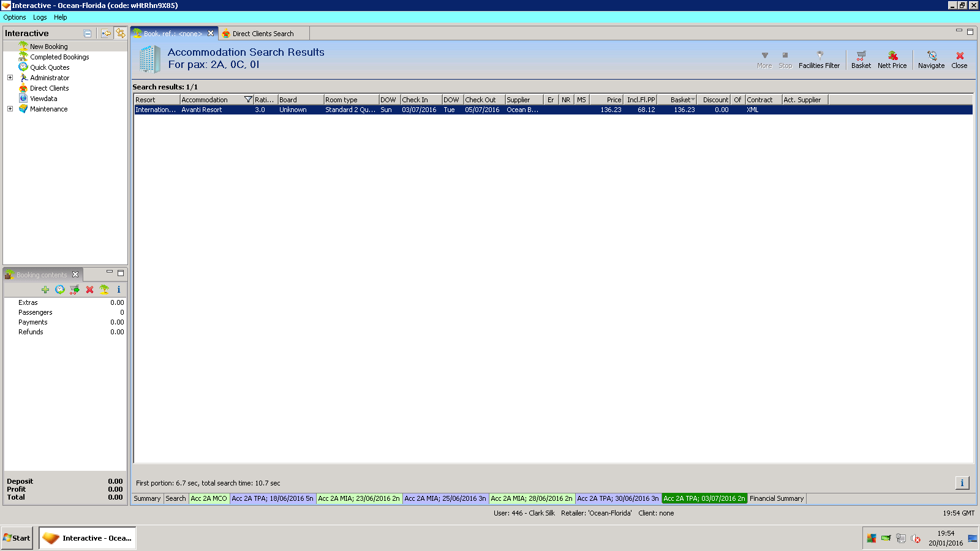
Task: Sort results by Resort column header
Action: point(157,100)
